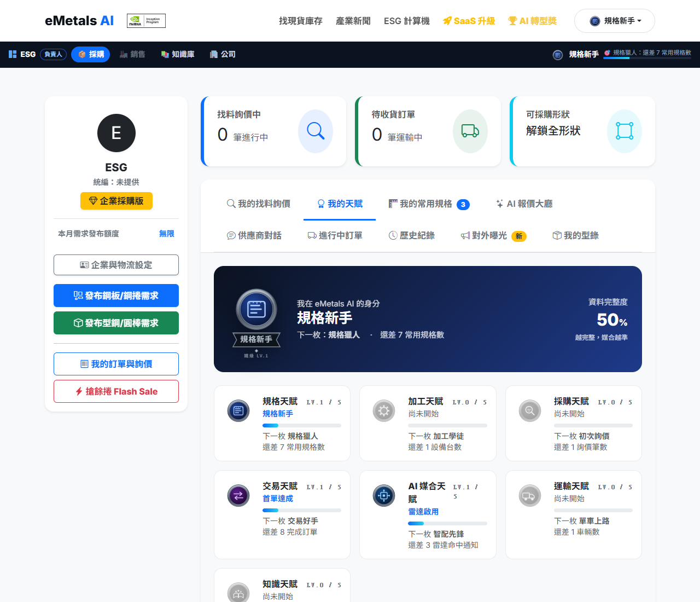The image size is (700, 602).
Task: Select the 銷售 tab in dark bar
Action: coord(132,54)
